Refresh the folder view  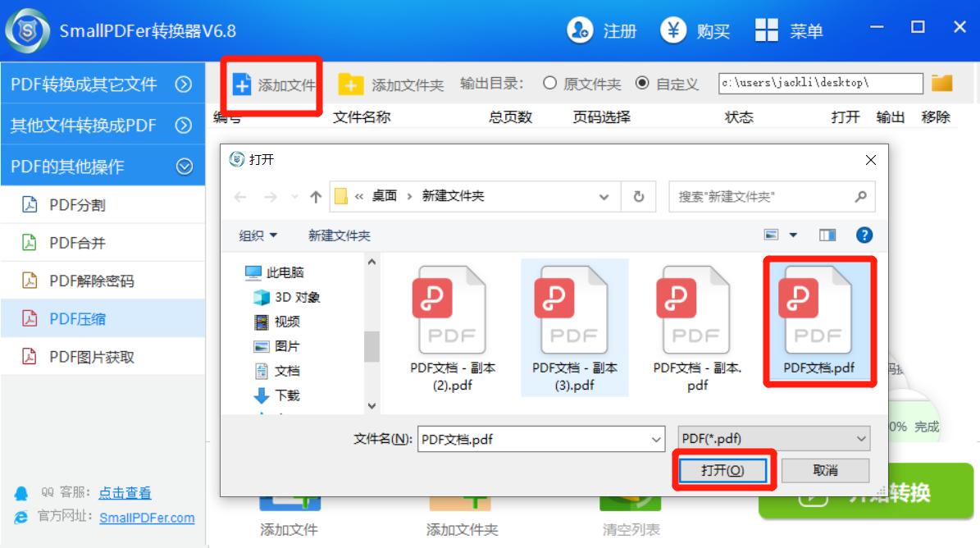click(x=638, y=197)
